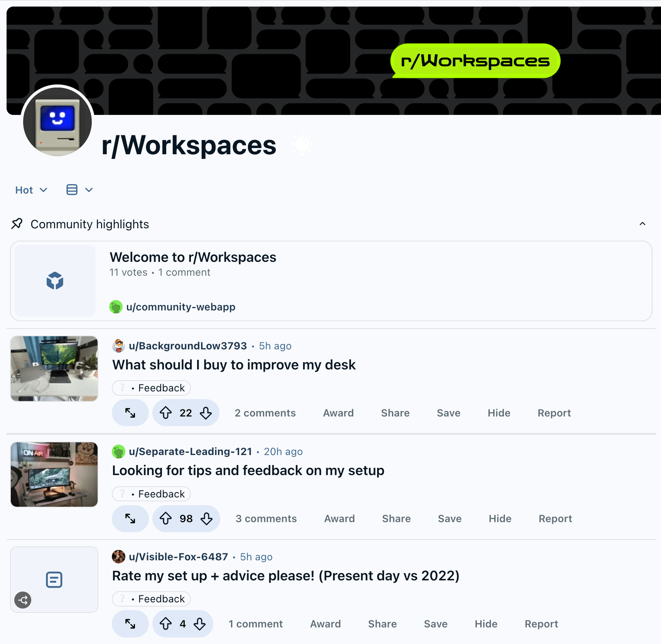Save the 'Looking for tips' post

(450, 519)
